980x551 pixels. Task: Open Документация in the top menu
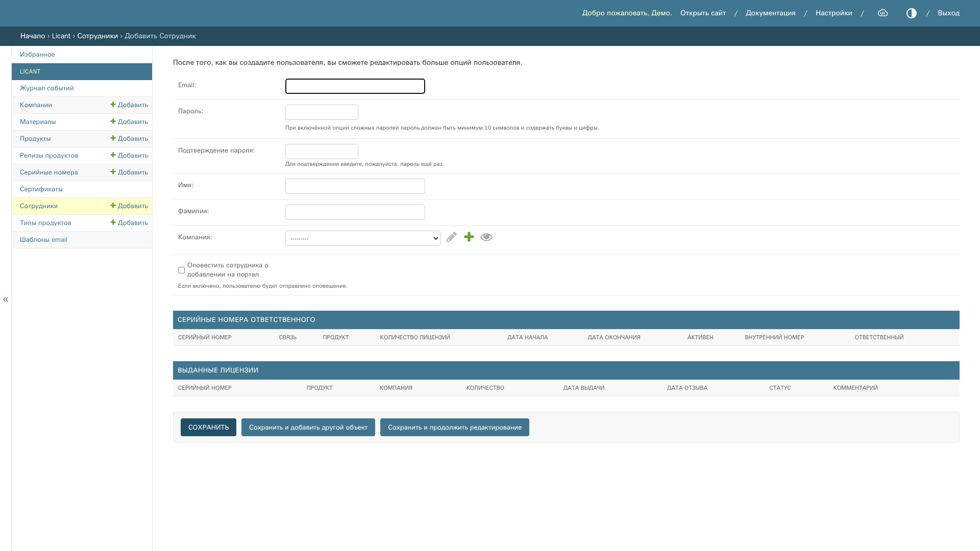tap(771, 13)
